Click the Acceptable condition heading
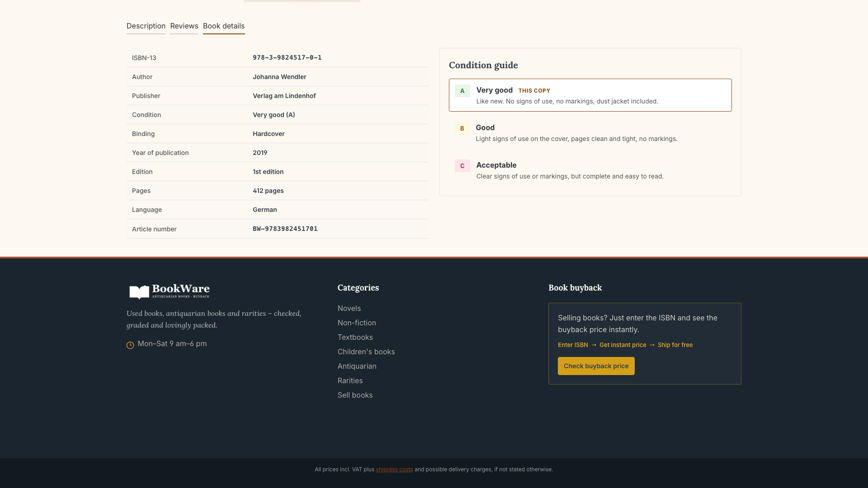The image size is (868, 488). pos(496,165)
